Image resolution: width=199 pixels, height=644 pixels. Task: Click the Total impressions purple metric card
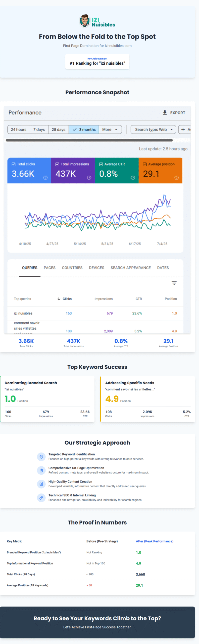[73, 171]
